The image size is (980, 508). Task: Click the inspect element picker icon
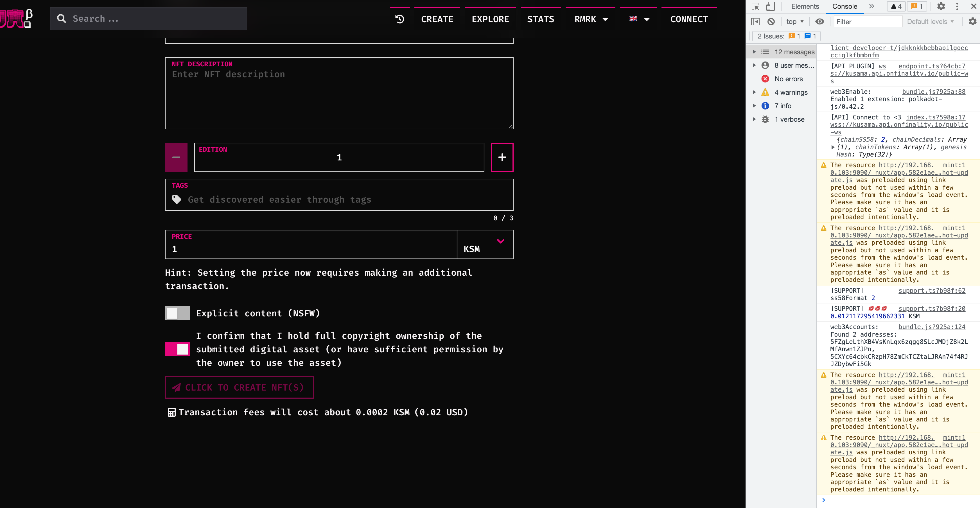(756, 6)
